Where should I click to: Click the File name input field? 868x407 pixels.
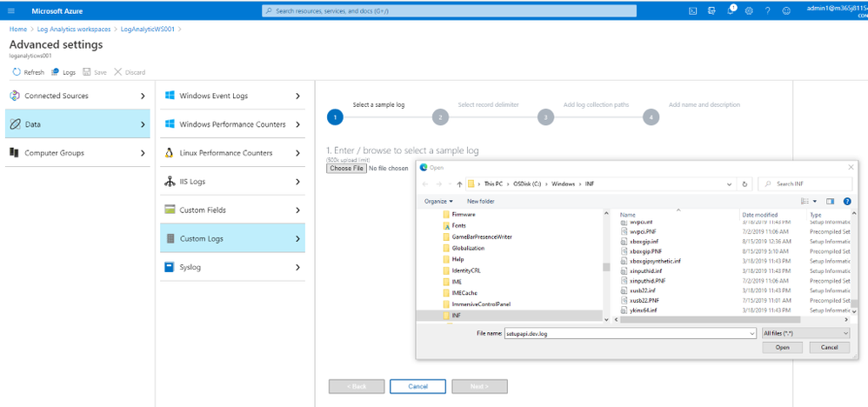click(630, 333)
